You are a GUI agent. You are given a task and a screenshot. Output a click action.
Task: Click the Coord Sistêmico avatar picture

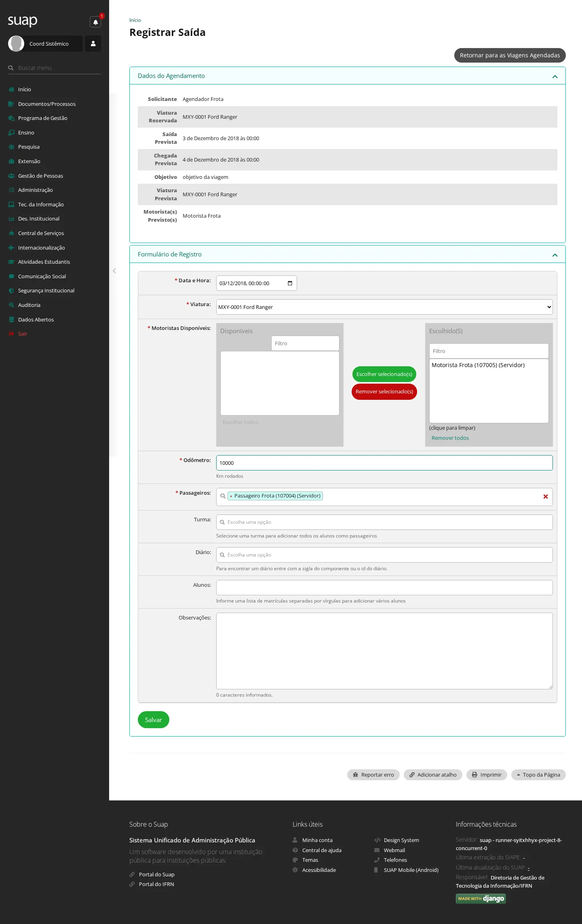[x=16, y=44]
